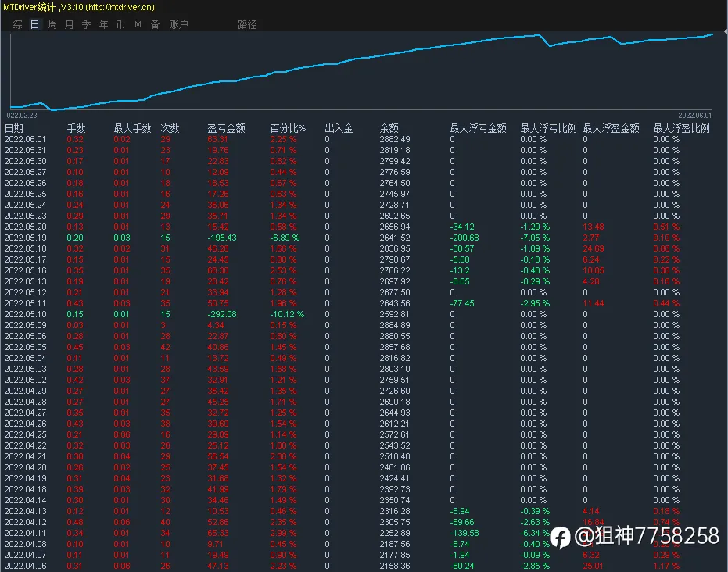Sort by the 日期 column header

tap(14, 128)
